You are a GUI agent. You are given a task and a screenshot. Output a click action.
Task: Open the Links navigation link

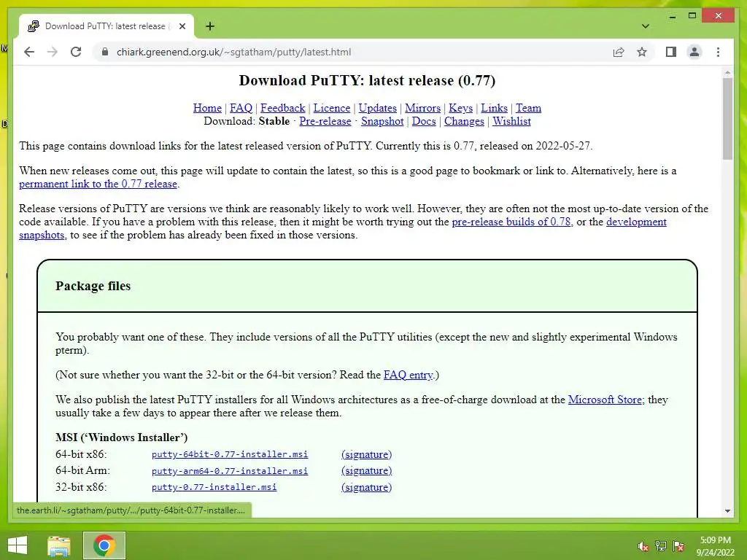coord(494,108)
